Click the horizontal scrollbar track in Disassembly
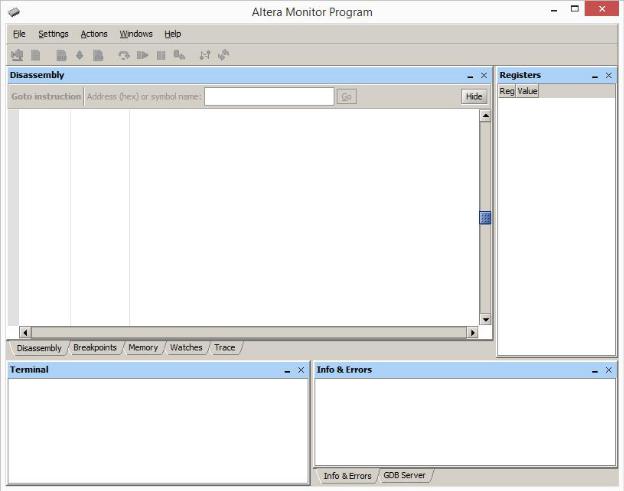This screenshot has width=624, height=491. click(249, 332)
